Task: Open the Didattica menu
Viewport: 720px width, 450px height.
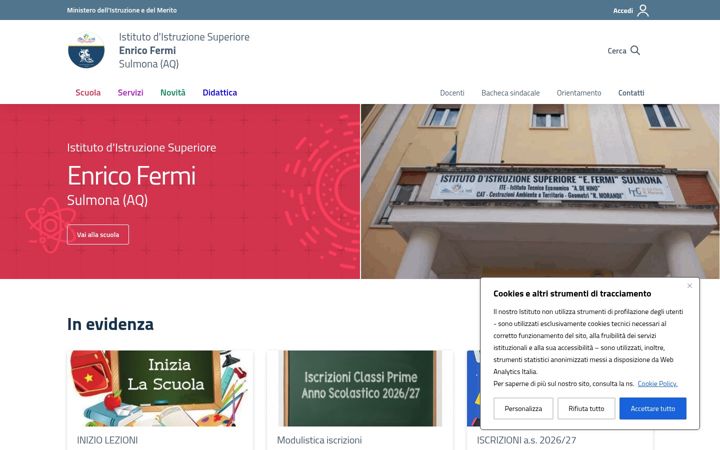Action: coord(219,93)
